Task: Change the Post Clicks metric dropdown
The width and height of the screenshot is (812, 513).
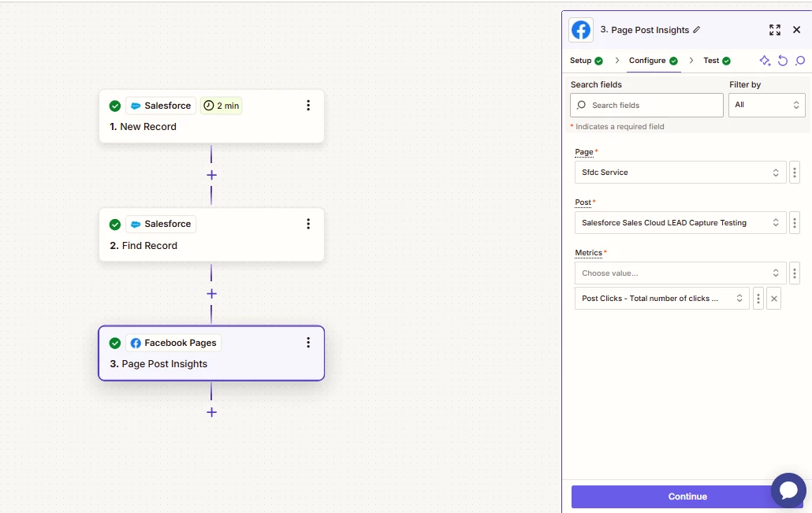Action: coord(662,299)
